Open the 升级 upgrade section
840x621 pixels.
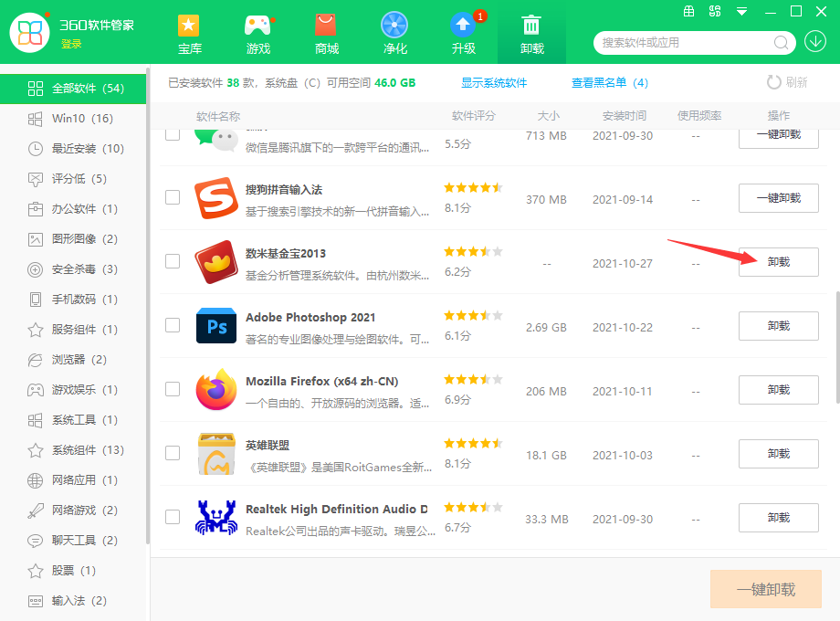pyautogui.click(x=463, y=33)
